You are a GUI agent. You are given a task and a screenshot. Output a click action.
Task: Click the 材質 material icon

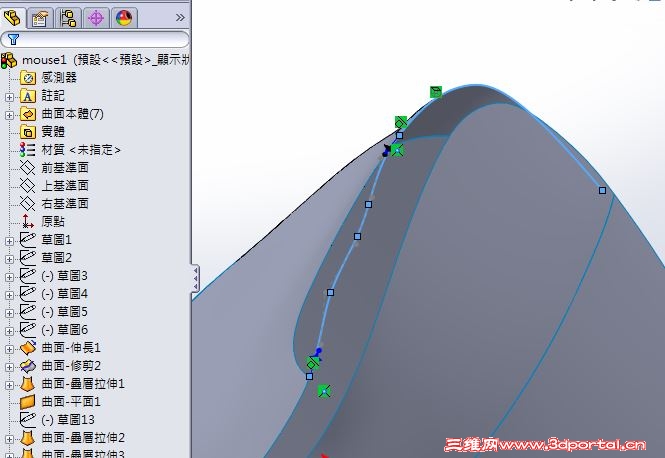pyautogui.click(x=28, y=150)
